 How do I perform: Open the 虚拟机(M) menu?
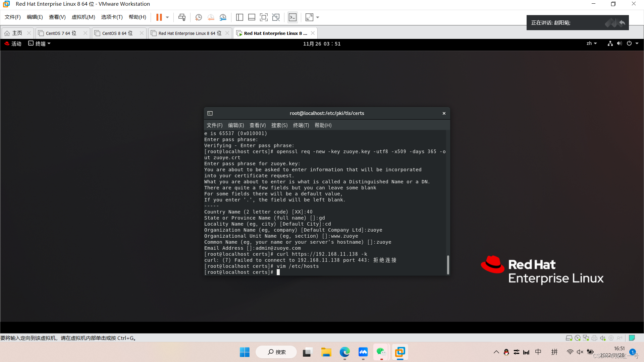83,17
